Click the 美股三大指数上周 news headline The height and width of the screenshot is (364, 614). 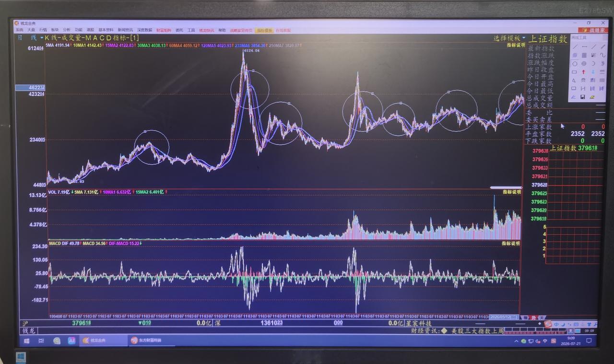[477, 331]
